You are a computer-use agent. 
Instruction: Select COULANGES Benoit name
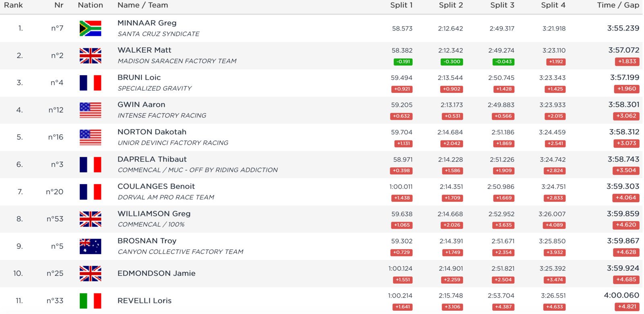click(156, 187)
